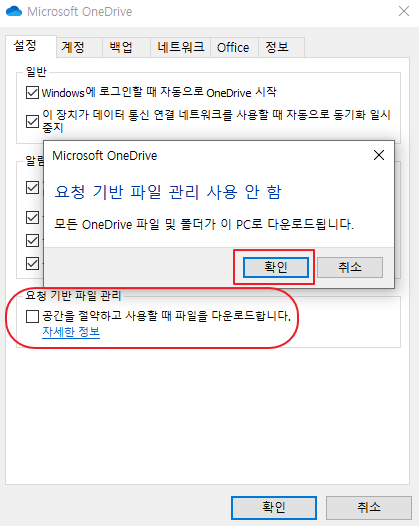The image size is (419, 526).
Task: Click 확인 at bottom of settings window
Action: (x=274, y=508)
